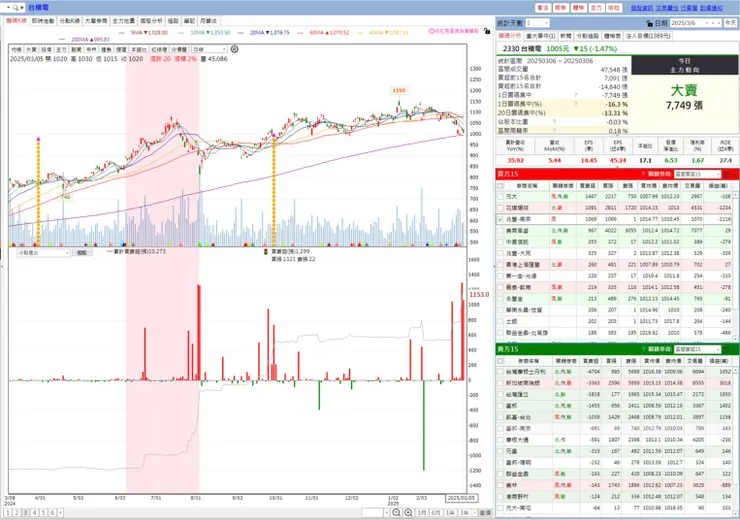This screenshot has height=520, width=740.
Task: Click the 2025/03/05 date marker on time axis
Action: pos(461,498)
